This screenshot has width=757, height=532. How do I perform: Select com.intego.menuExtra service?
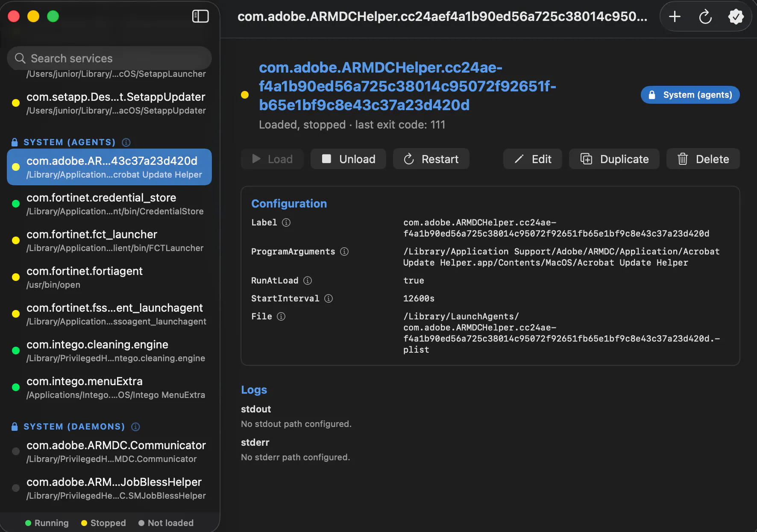pos(109,387)
